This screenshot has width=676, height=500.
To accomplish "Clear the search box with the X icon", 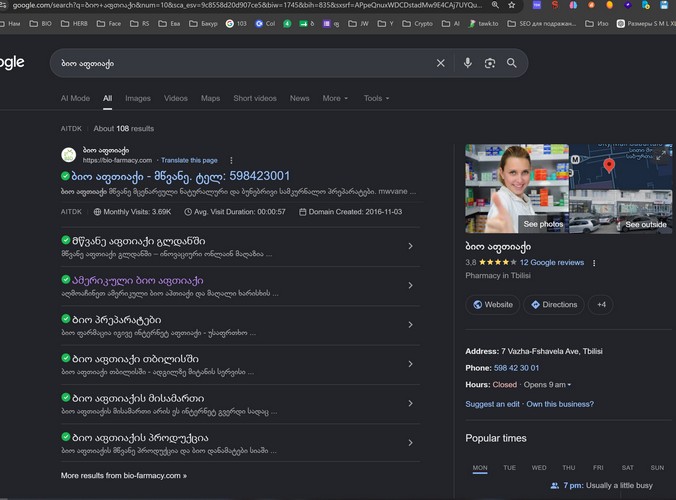I will [441, 63].
